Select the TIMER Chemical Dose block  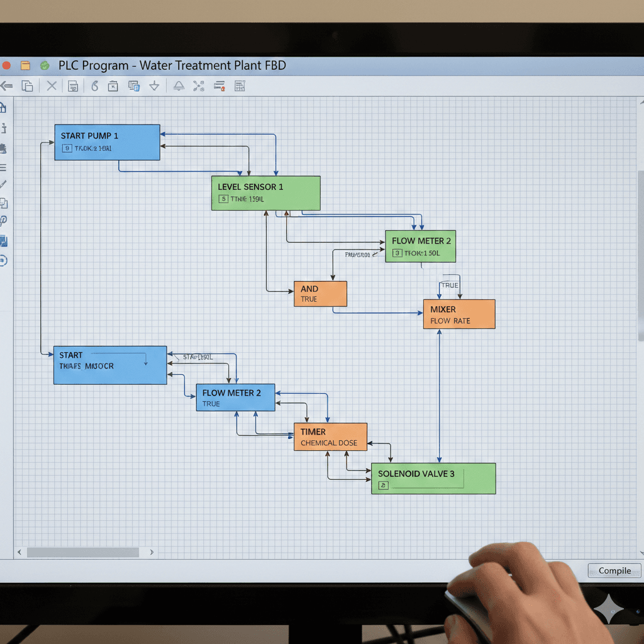click(330, 437)
